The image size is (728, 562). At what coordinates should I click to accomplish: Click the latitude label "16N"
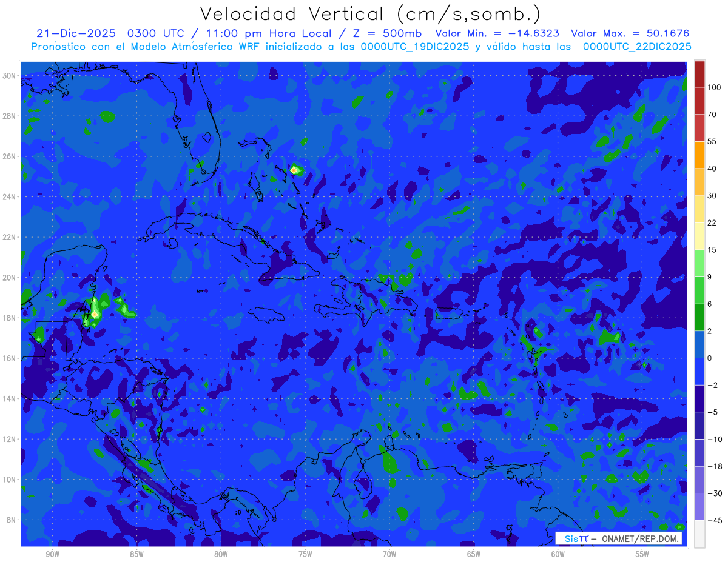point(10,358)
